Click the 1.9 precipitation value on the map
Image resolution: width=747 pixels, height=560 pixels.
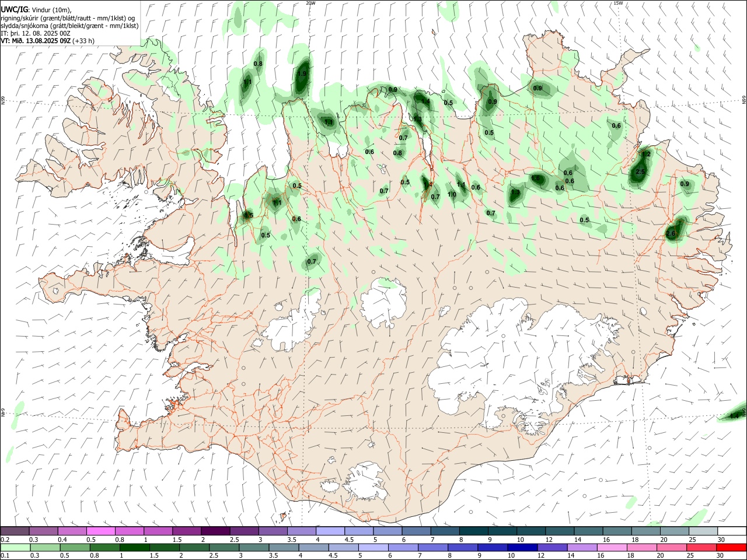point(302,74)
